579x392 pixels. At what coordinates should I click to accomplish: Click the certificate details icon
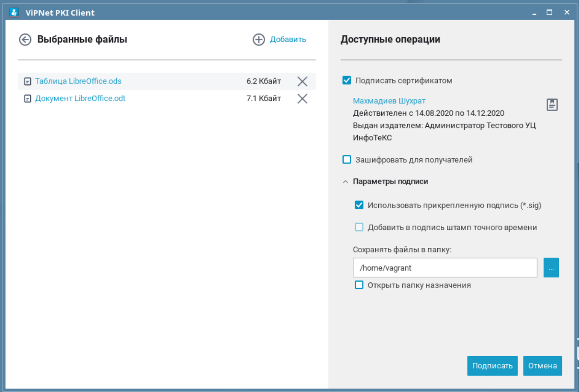tap(552, 105)
